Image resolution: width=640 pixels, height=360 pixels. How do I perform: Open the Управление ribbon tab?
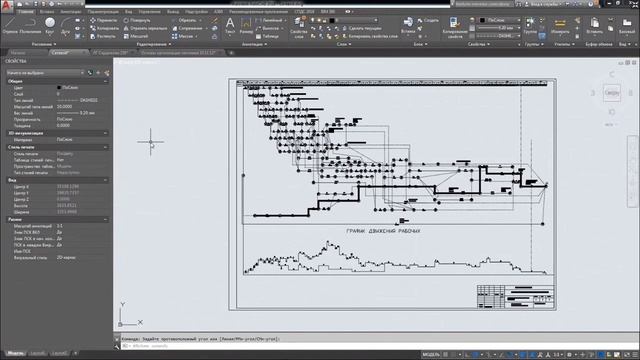(x=149, y=12)
